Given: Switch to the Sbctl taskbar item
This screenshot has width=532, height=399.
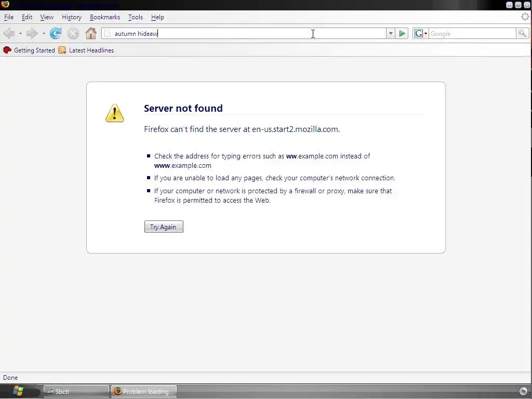Looking at the screenshot, I should (x=76, y=392).
